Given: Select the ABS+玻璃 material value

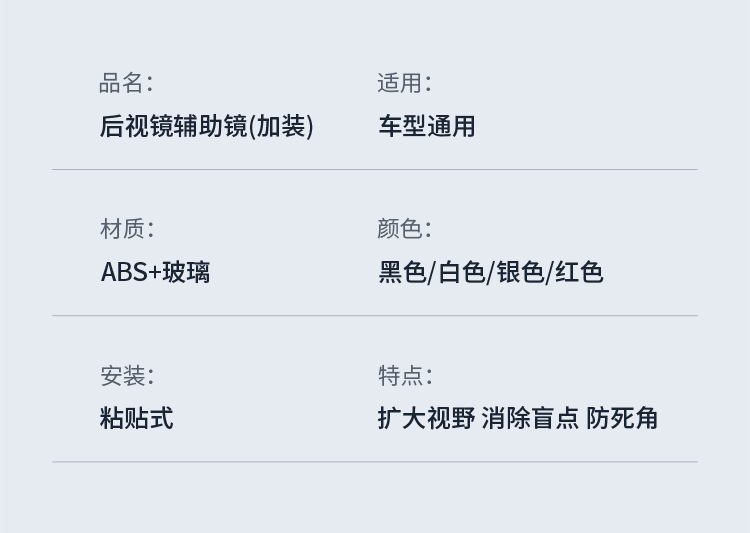Looking at the screenshot, I should pos(155,272).
